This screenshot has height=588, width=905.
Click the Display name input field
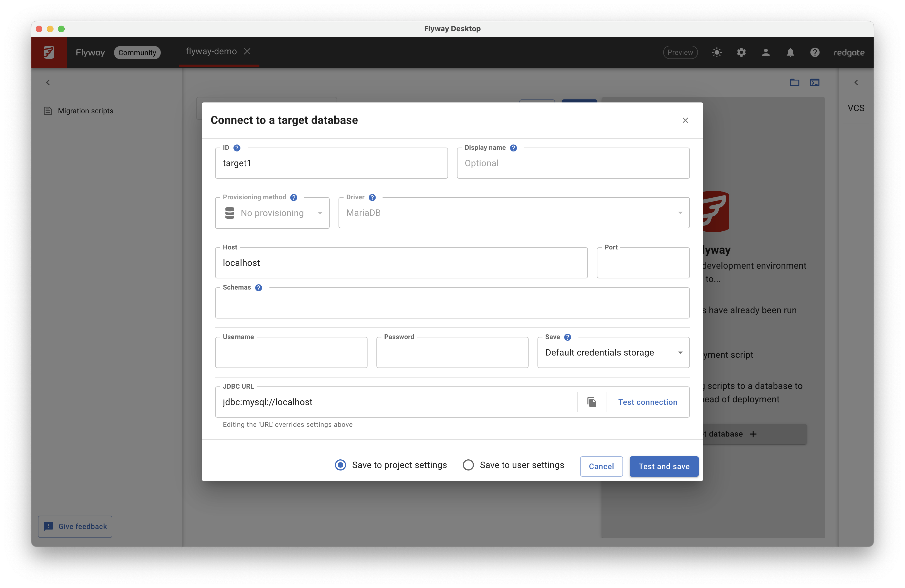pyautogui.click(x=573, y=163)
